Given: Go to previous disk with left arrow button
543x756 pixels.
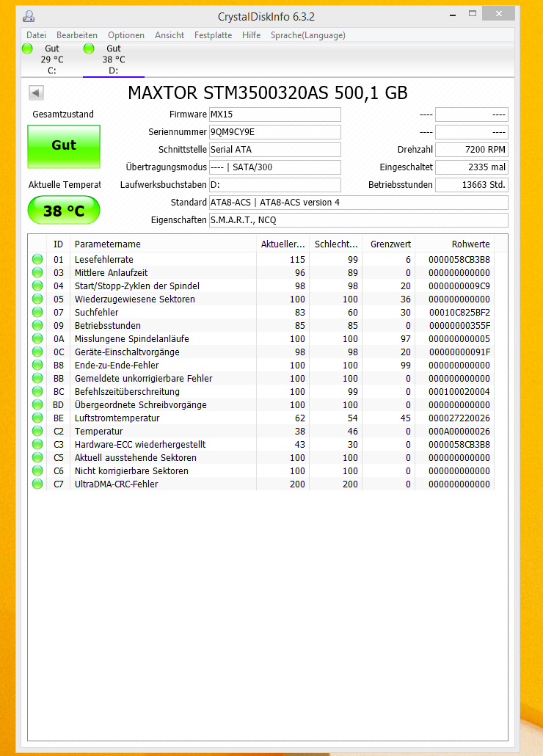Looking at the screenshot, I should [36, 92].
